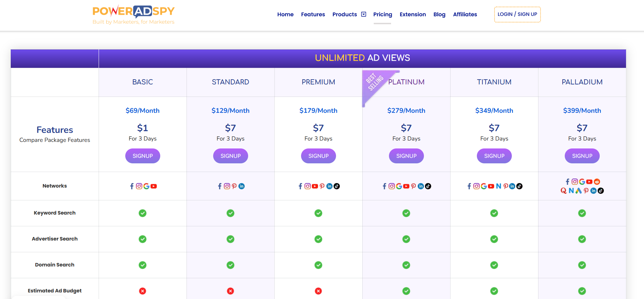
Task: Click the Pinterest icon in Platinum networks
Action: [414, 186]
